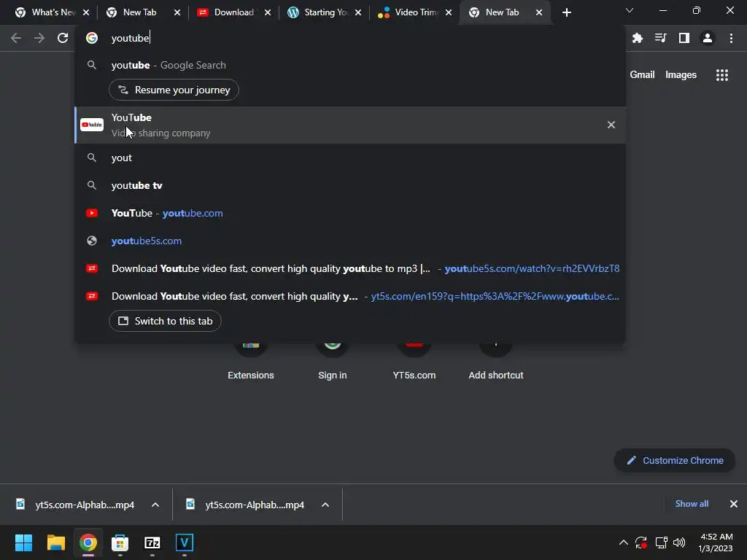Open Images link
747x560 pixels.
tap(681, 75)
